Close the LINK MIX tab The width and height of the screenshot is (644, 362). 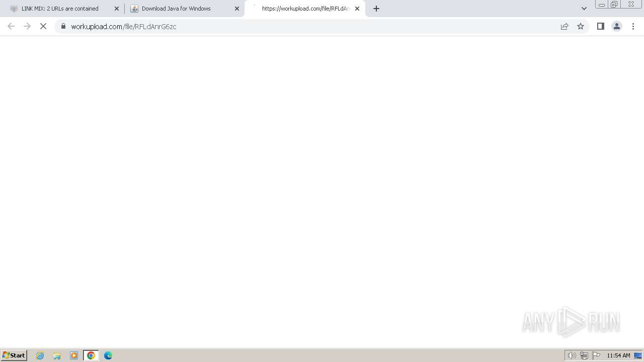tap(117, 9)
